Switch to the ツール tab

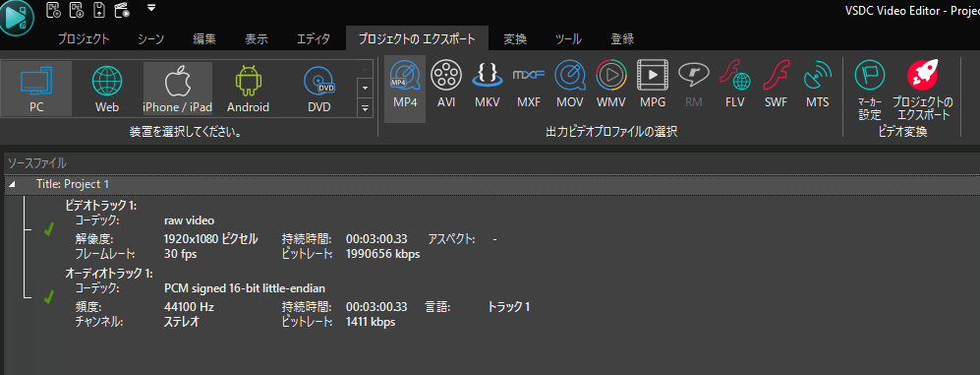point(568,38)
